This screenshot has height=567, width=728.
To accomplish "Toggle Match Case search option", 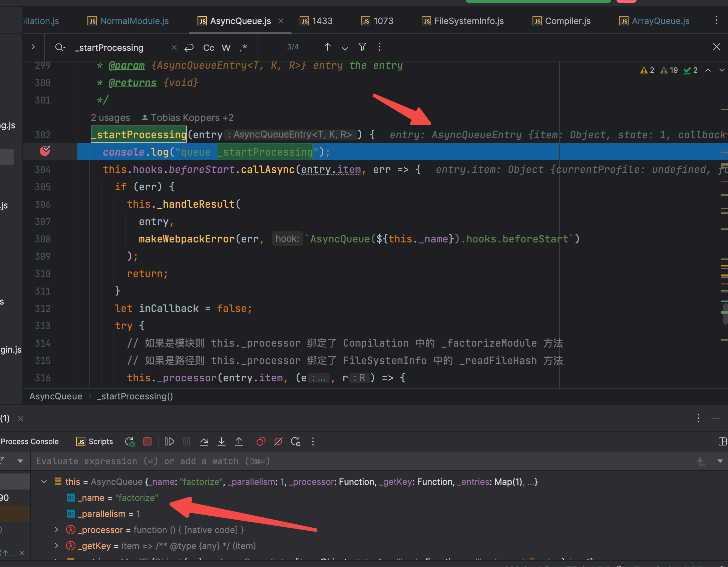I will (x=209, y=48).
